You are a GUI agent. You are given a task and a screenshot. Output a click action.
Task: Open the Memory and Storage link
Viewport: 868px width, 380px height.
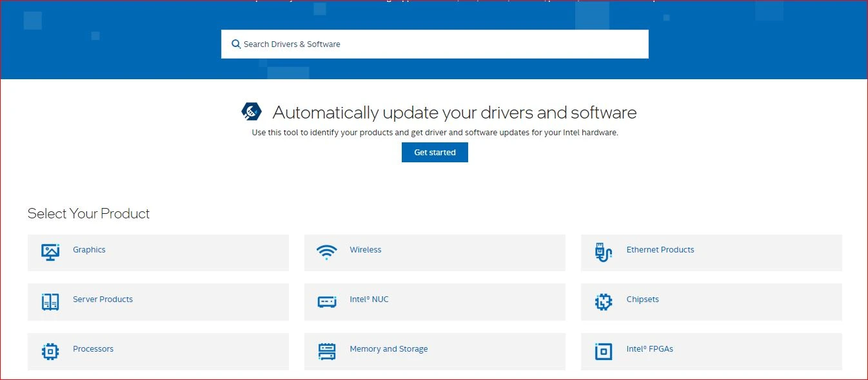(x=389, y=349)
